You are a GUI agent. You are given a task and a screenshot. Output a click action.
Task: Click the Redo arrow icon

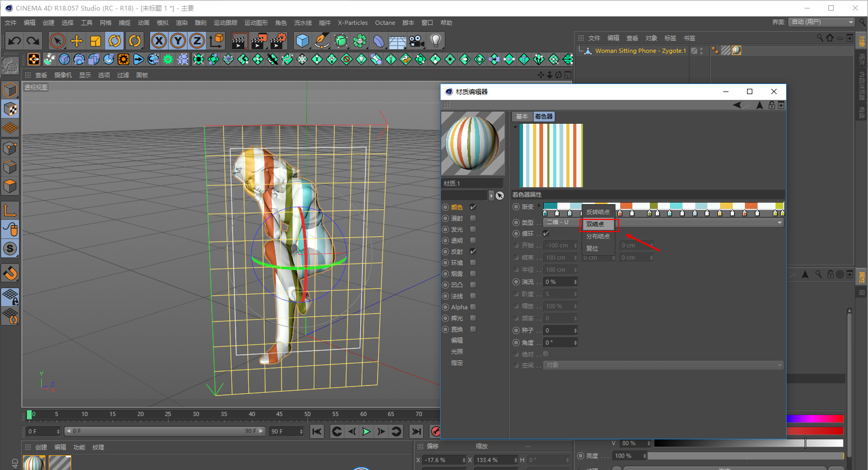(x=33, y=41)
